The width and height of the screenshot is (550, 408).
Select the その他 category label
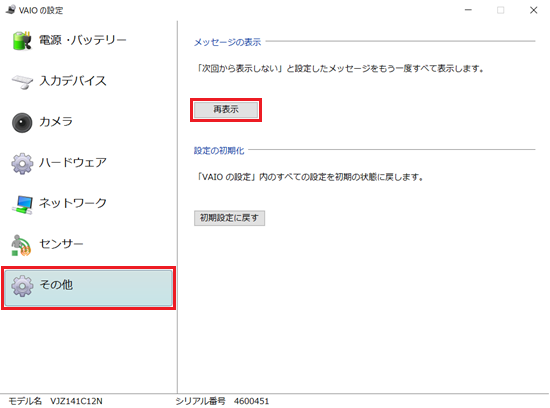tap(56, 285)
